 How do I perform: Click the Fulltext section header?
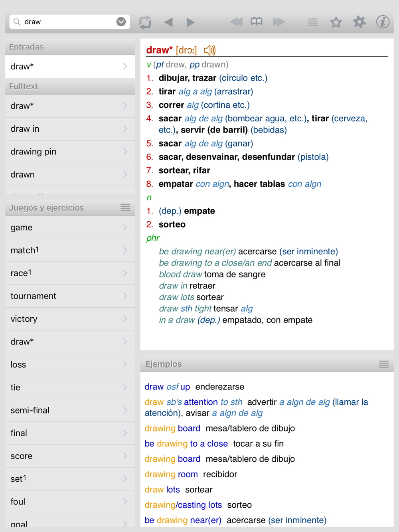click(x=70, y=86)
